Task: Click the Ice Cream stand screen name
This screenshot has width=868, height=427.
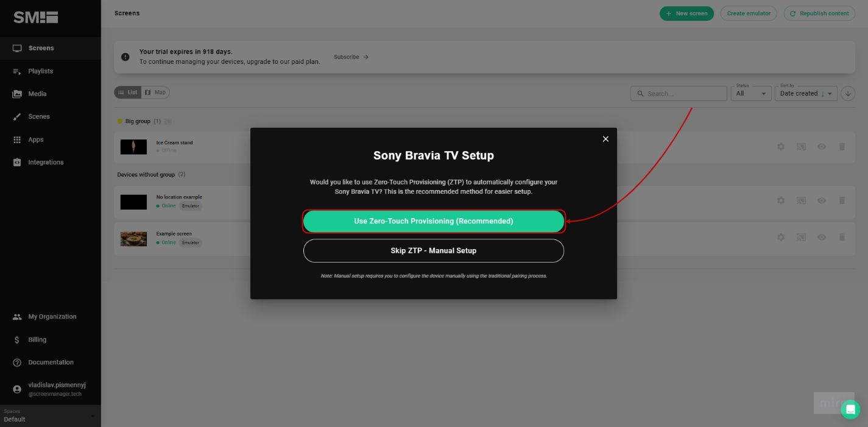Action: click(174, 143)
